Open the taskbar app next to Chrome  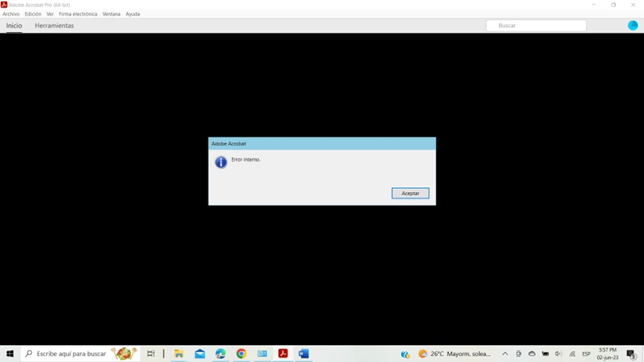click(262, 354)
